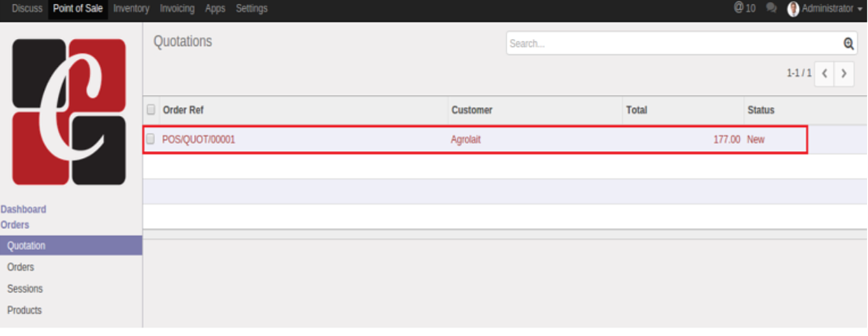Open the @ mentions notification icon
Viewport: 868px width, 336px height.
744,8
